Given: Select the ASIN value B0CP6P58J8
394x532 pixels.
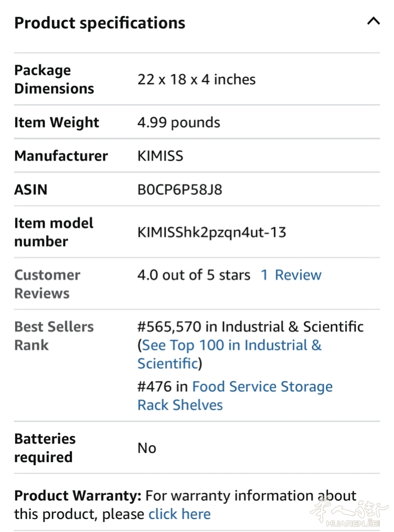Looking at the screenshot, I should 180,189.
